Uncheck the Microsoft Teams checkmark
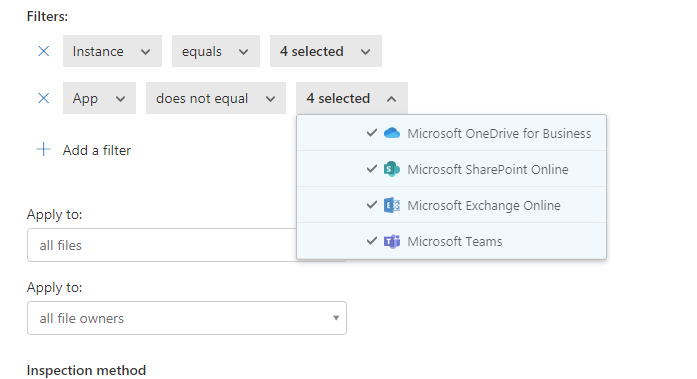Screen dimensions: 697x379 click(372, 241)
